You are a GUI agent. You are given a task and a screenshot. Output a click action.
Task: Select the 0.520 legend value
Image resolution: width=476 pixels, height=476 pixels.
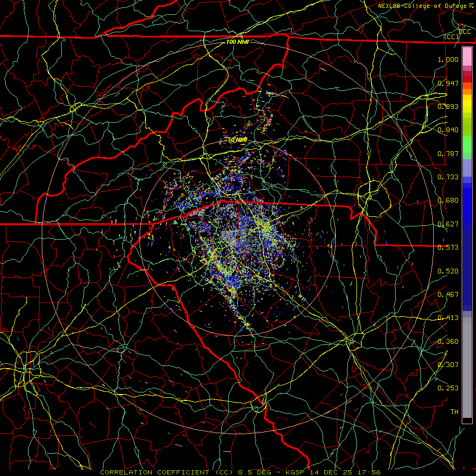click(448, 271)
